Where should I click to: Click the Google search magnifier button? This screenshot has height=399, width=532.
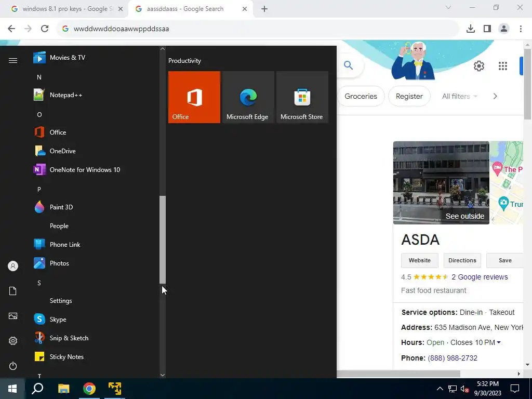click(x=348, y=65)
